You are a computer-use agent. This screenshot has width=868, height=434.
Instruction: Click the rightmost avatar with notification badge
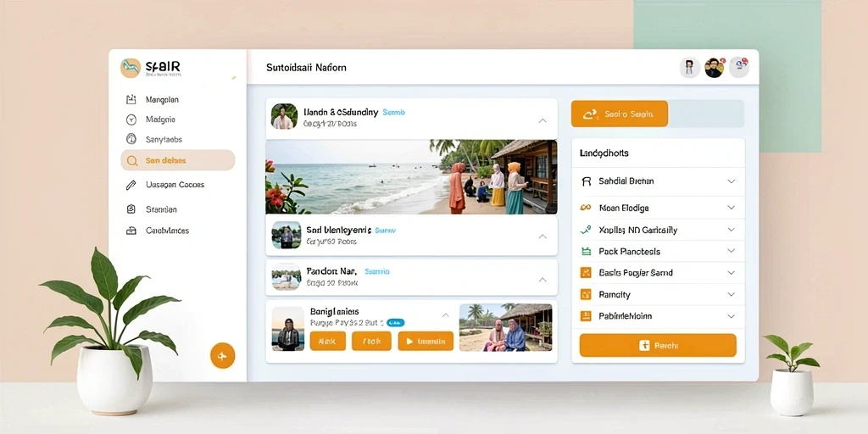click(739, 67)
